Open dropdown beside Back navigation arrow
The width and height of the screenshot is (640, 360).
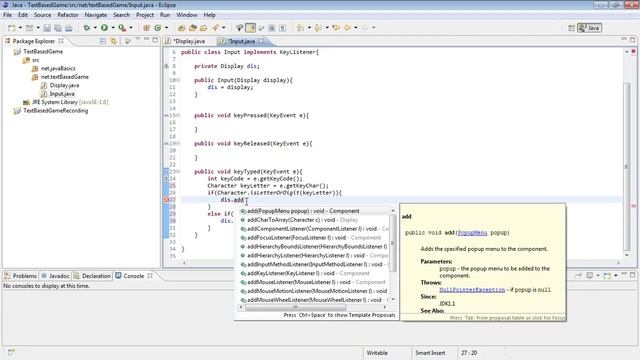click(356, 28)
